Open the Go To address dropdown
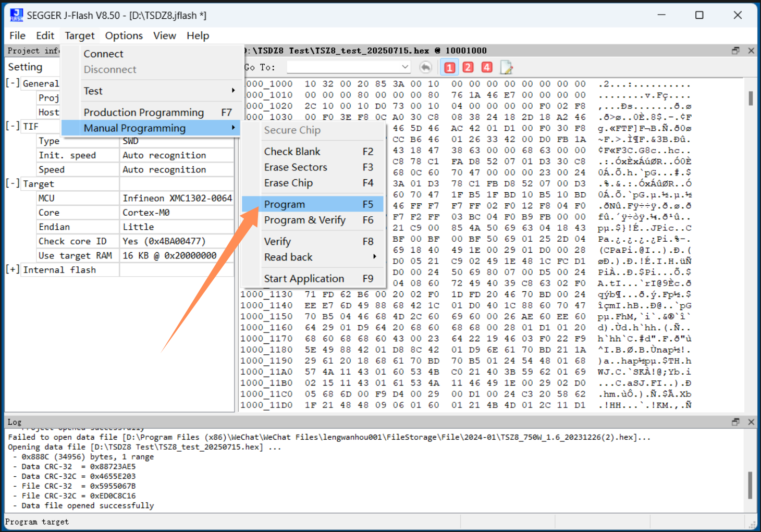This screenshot has height=532, width=761. pyautogui.click(x=405, y=67)
